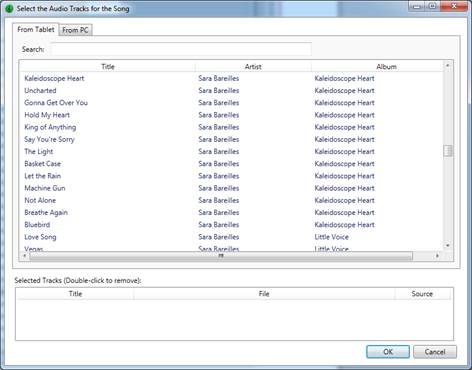
Task: Click Sara Bareilles artist in Uncharted row
Action: click(x=219, y=90)
